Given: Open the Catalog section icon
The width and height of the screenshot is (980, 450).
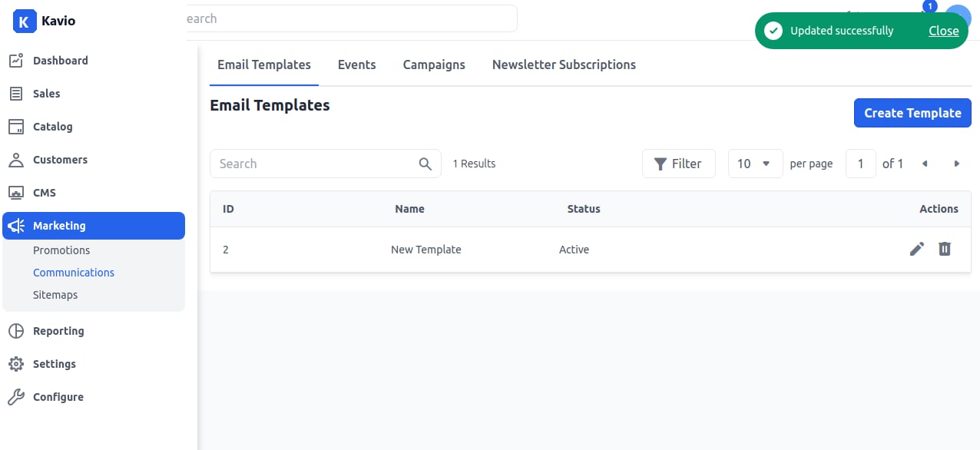Looking at the screenshot, I should 15,127.
